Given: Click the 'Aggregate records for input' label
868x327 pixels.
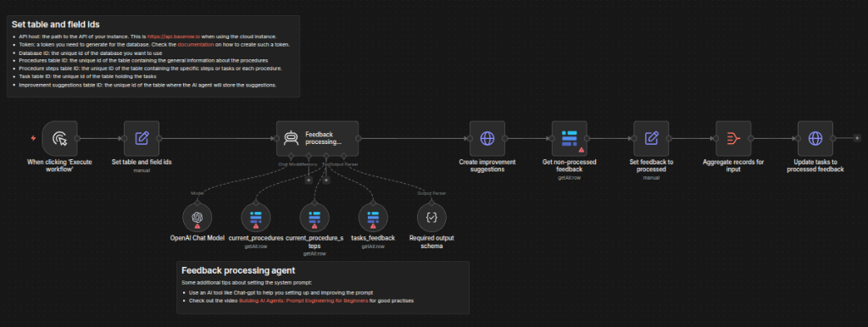Looking at the screenshot, I should click(733, 166).
